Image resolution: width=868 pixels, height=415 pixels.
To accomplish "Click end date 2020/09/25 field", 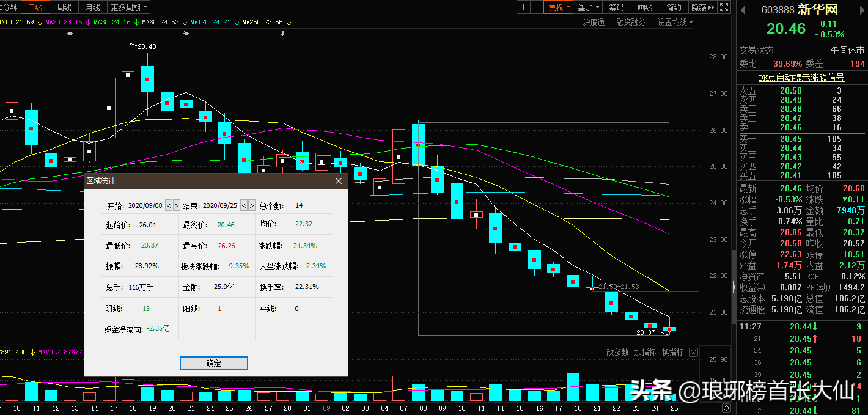I will 220,205.
